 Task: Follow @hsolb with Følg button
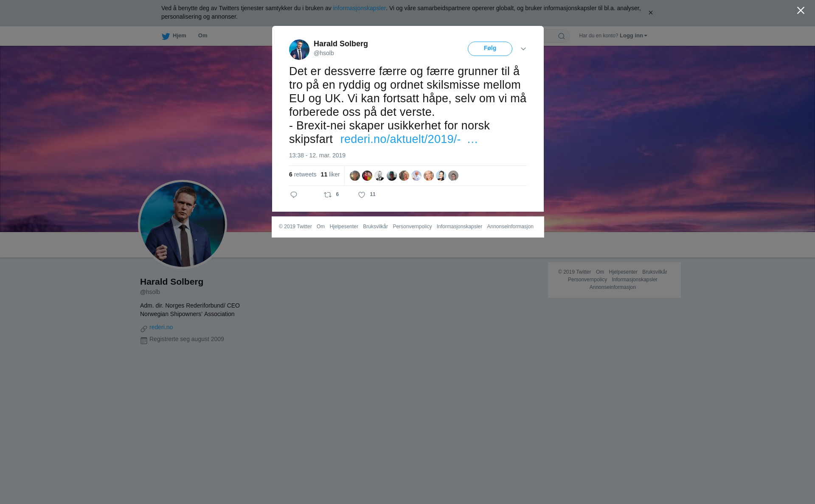coord(490,49)
